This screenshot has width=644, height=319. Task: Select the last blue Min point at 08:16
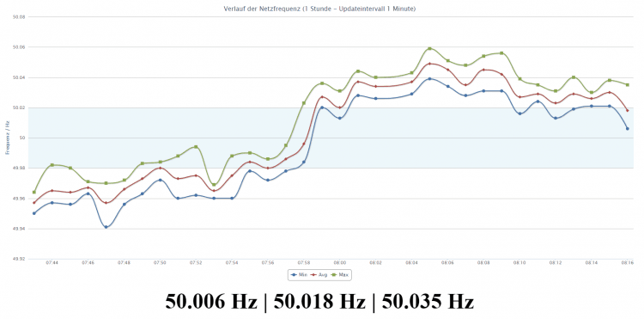[628, 129]
